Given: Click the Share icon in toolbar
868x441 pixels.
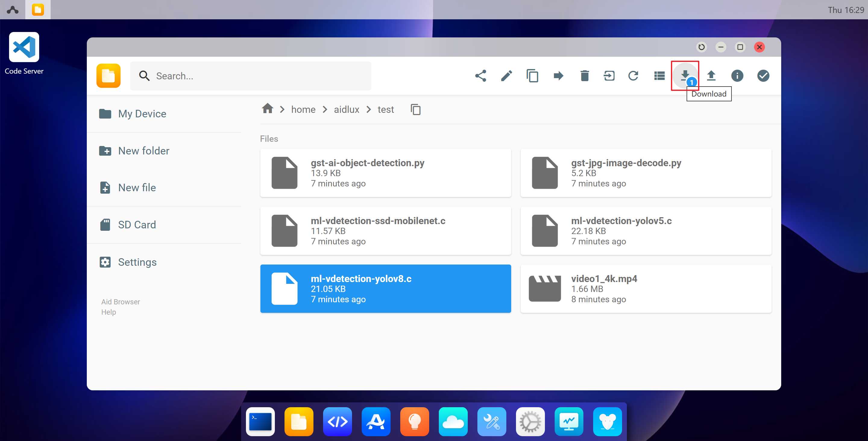Looking at the screenshot, I should [x=480, y=76].
